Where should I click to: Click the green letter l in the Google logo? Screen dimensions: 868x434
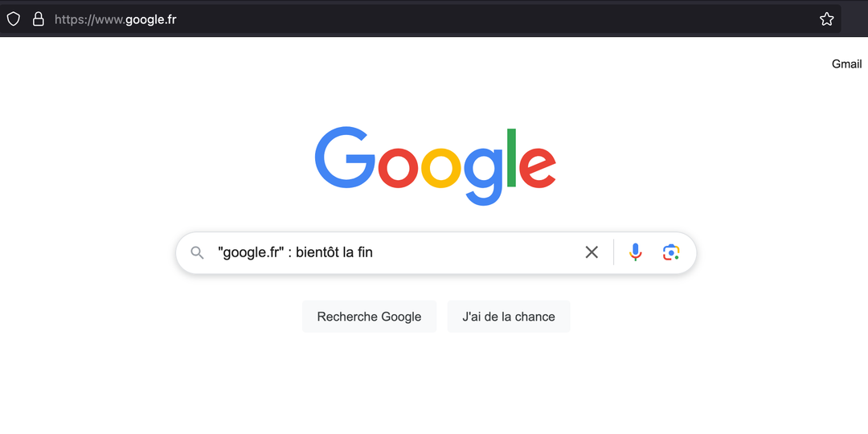(511, 157)
